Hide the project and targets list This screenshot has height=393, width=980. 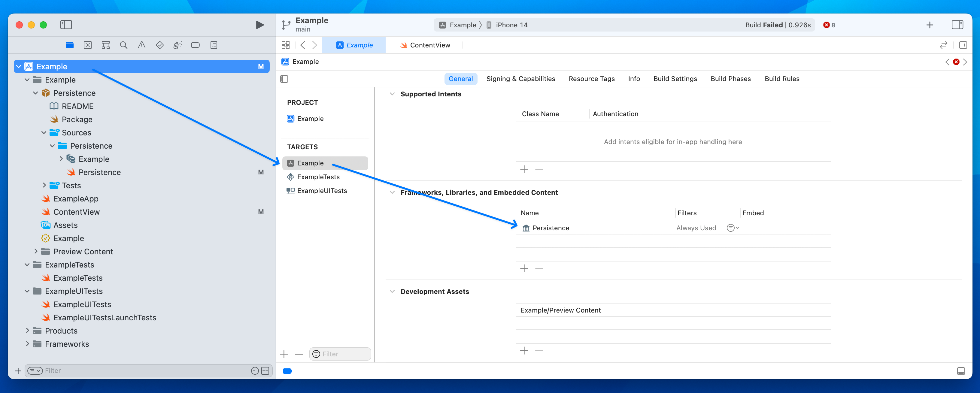click(284, 79)
